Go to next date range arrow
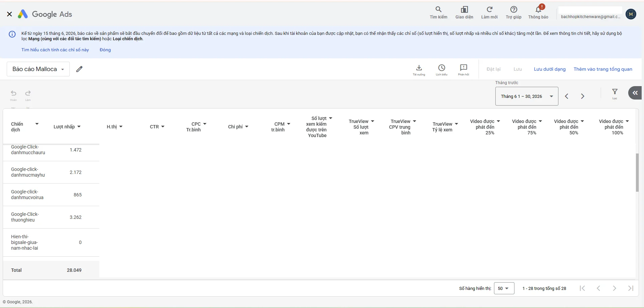Viewport: 644px width, 308px height. [583, 96]
